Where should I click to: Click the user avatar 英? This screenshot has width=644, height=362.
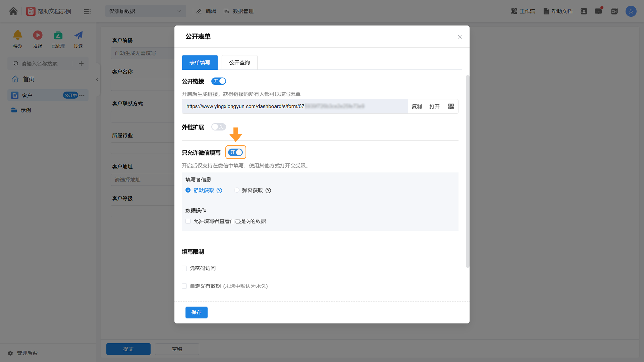point(631,11)
